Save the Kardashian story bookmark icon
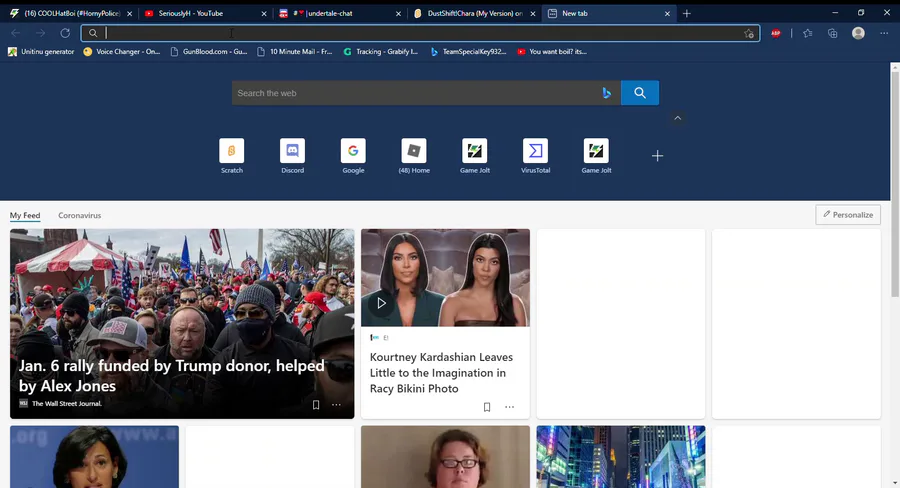This screenshot has height=488, width=900. 487,407
